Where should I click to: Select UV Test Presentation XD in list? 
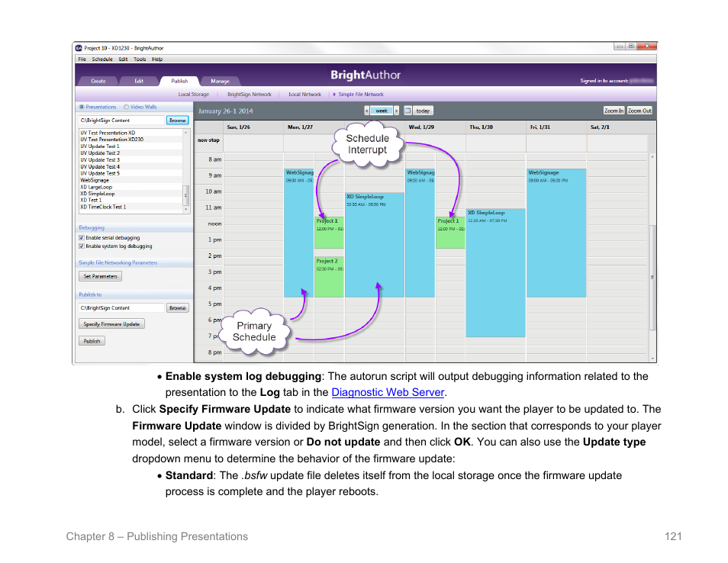point(131,133)
